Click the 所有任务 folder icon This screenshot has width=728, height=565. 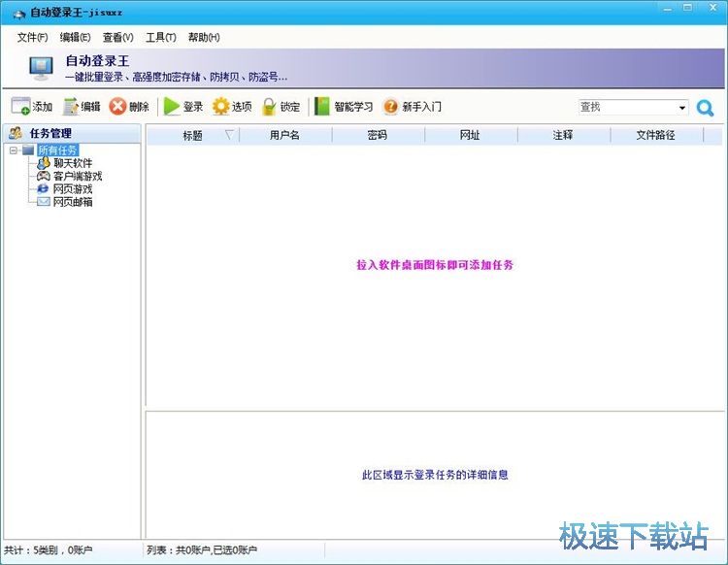point(28,150)
